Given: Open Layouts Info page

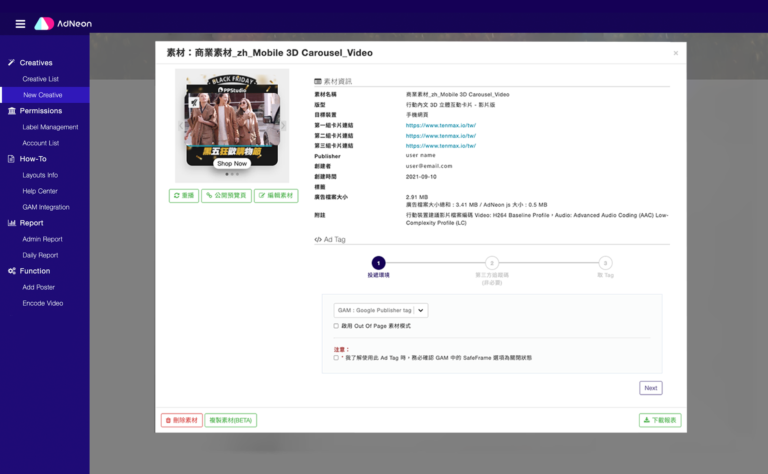Looking at the screenshot, I should (x=40, y=175).
